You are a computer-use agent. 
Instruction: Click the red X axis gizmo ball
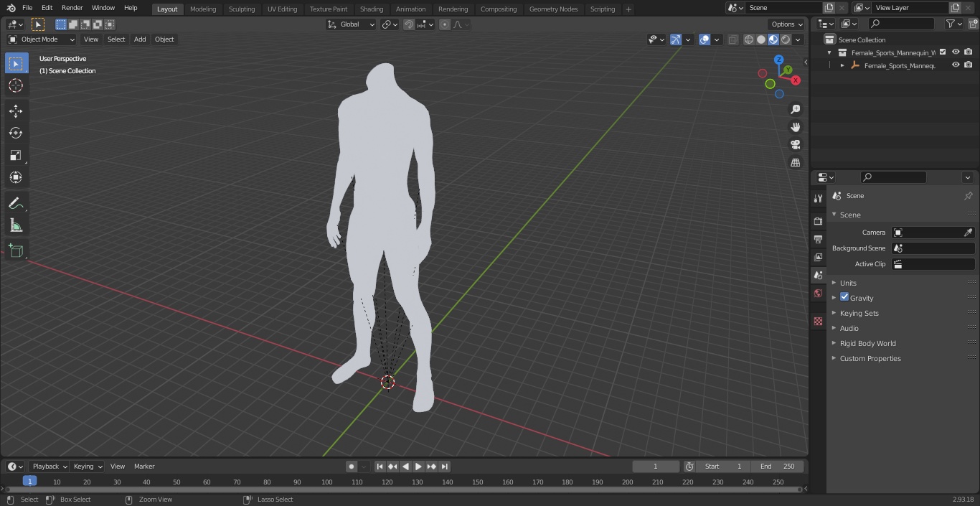[x=795, y=80]
